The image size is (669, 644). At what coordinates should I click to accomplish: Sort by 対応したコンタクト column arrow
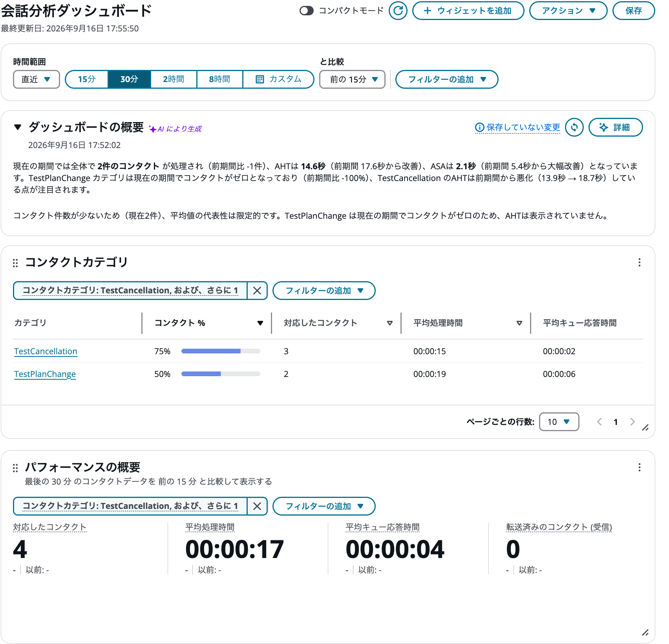(389, 323)
